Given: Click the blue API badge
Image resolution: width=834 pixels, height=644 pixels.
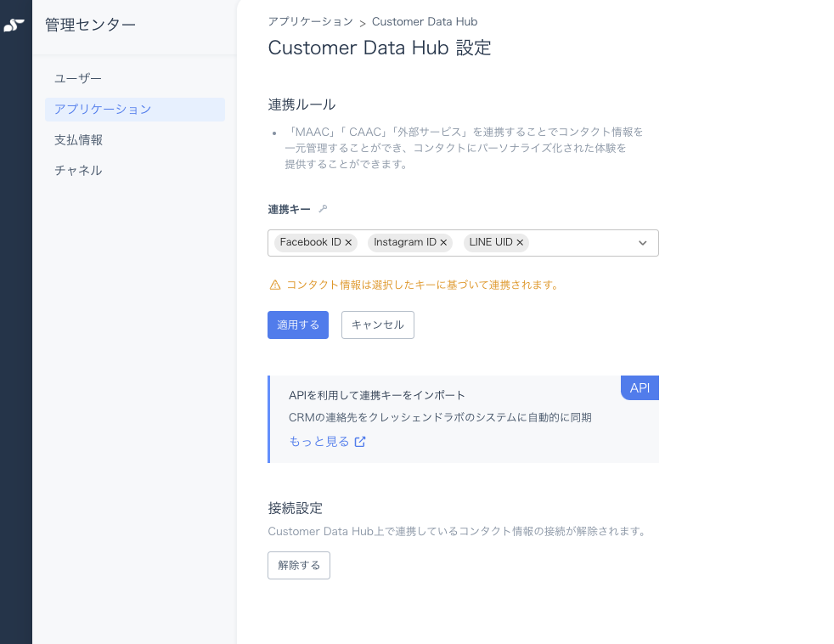Looking at the screenshot, I should pos(640,388).
